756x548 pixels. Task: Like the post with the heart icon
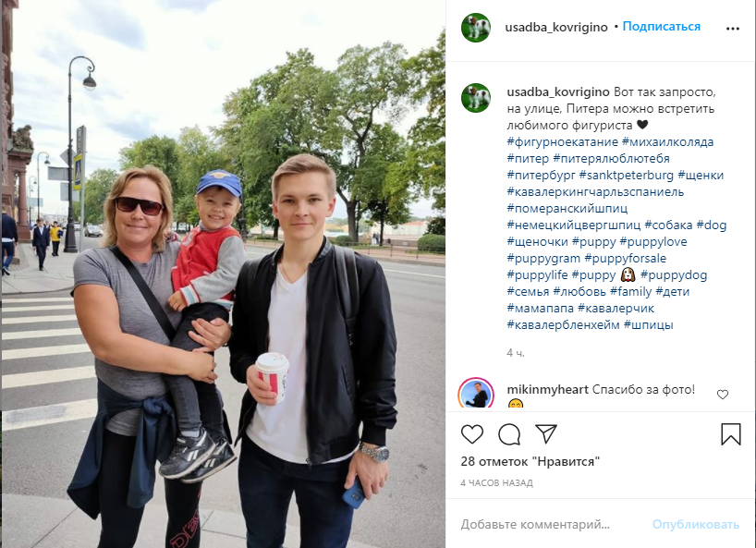click(472, 434)
